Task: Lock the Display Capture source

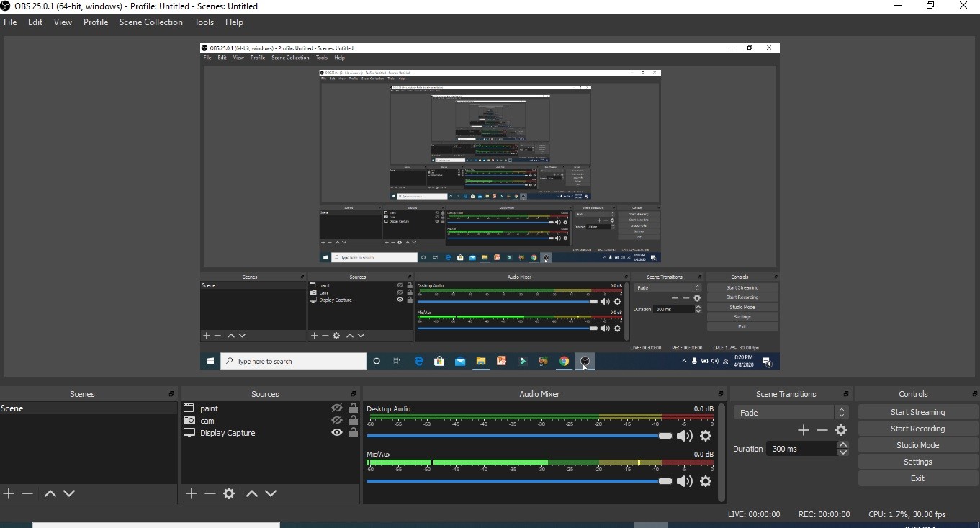Action: [x=353, y=433]
